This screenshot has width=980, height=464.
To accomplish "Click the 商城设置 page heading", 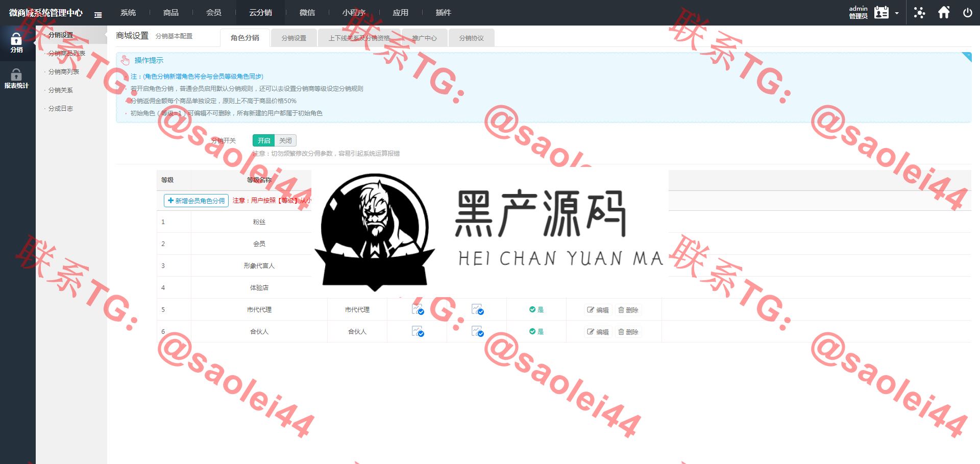I will pos(132,36).
